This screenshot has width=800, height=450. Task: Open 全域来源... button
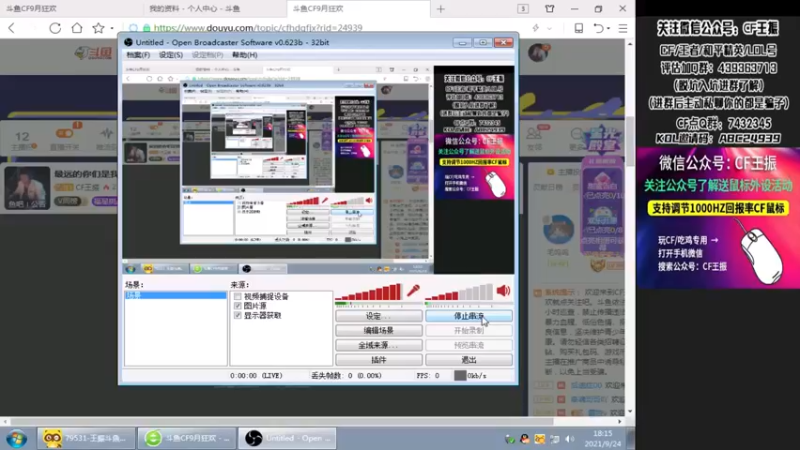coord(379,345)
